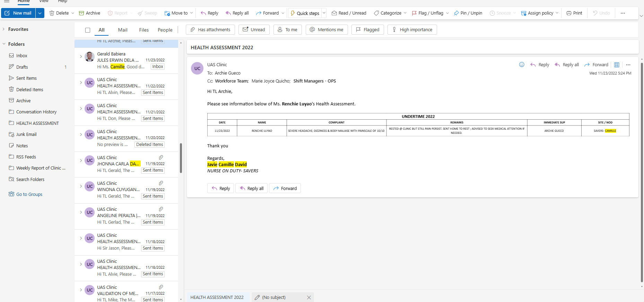The height and width of the screenshot is (302, 644).
Task: Click the emoji reaction smiley icon
Action: (x=522, y=64)
